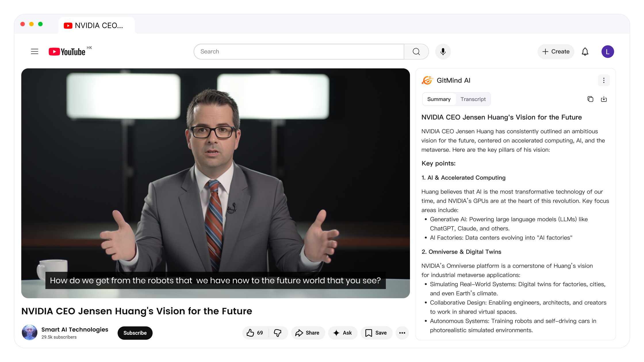Save the video to a playlist

(x=376, y=333)
